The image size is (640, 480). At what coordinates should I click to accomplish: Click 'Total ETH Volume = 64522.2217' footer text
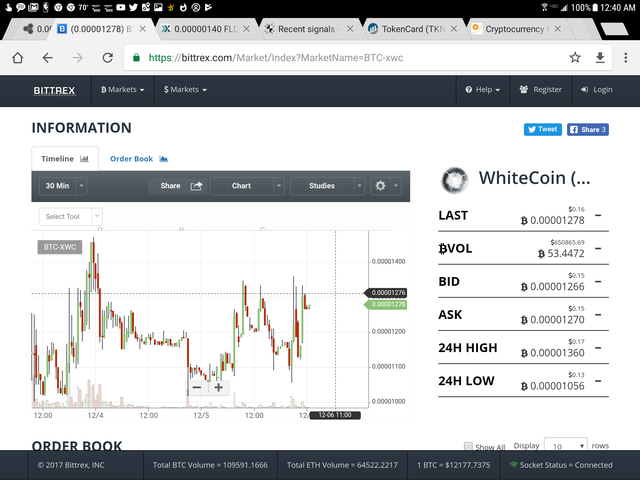pos(342,465)
